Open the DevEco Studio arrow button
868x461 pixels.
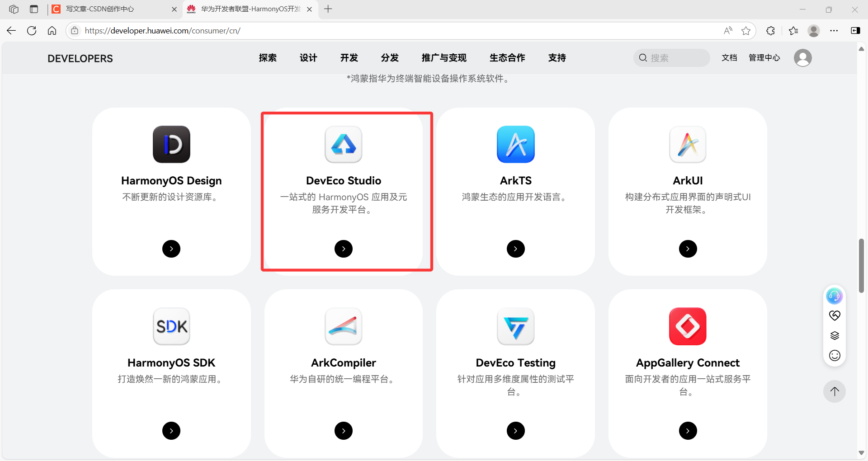(x=344, y=249)
